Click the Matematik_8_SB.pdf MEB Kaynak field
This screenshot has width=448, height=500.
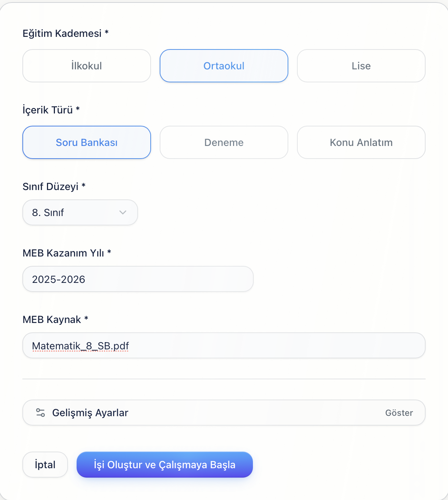coord(224,345)
